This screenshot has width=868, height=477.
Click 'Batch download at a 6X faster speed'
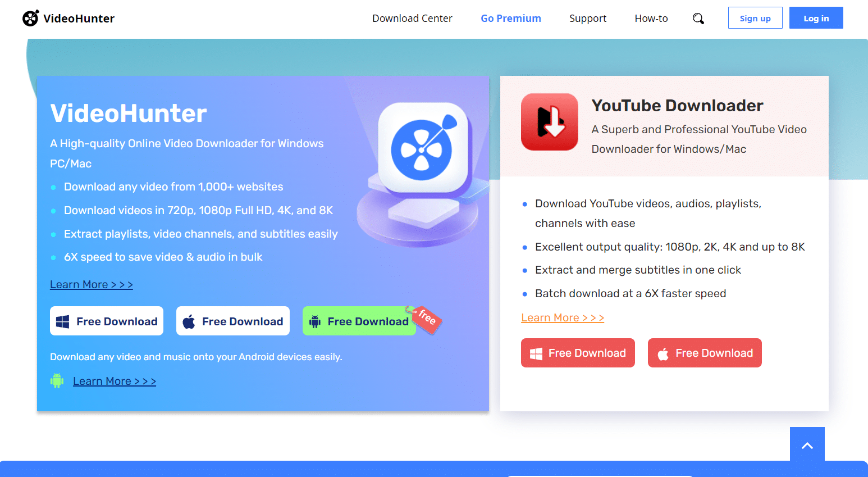coord(631,293)
